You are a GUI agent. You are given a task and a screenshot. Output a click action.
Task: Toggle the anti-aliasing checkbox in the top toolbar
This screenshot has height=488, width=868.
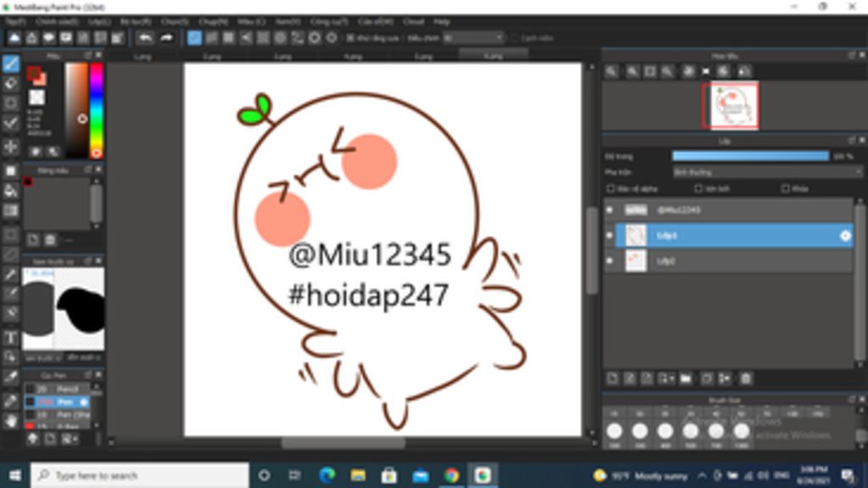coord(350,38)
